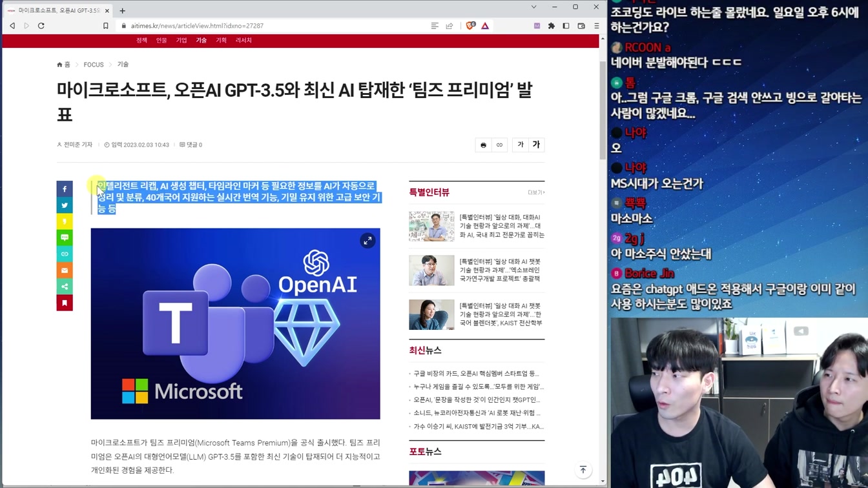Copy link with teal link icon in sidebar
Image resolution: width=868 pixels, height=488 pixels.
pos(65,254)
